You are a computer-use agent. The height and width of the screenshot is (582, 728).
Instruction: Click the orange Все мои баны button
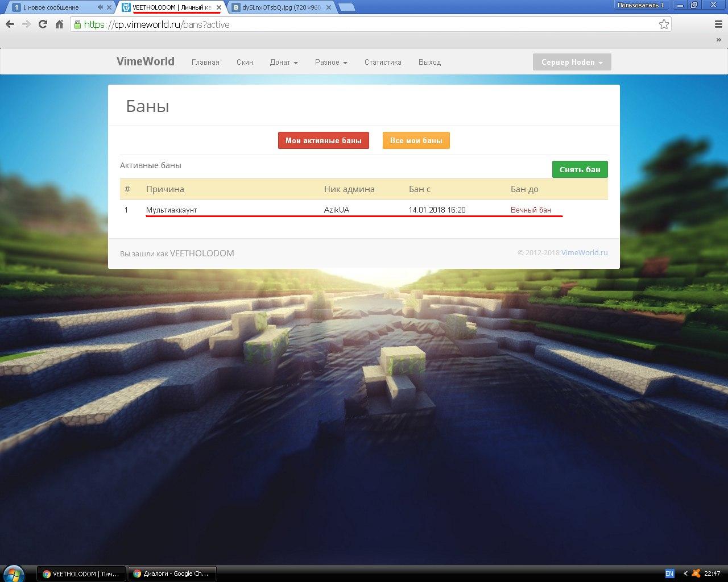point(416,140)
